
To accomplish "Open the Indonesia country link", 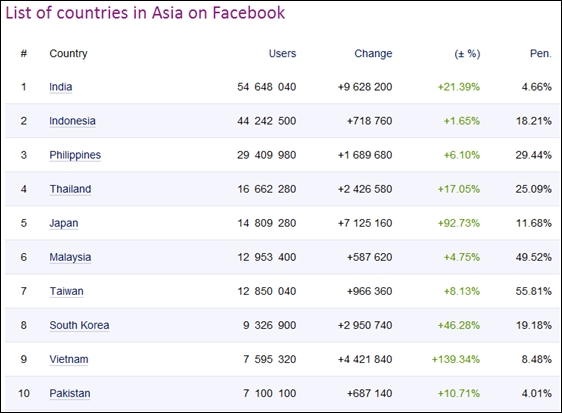I will (x=72, y=121).
